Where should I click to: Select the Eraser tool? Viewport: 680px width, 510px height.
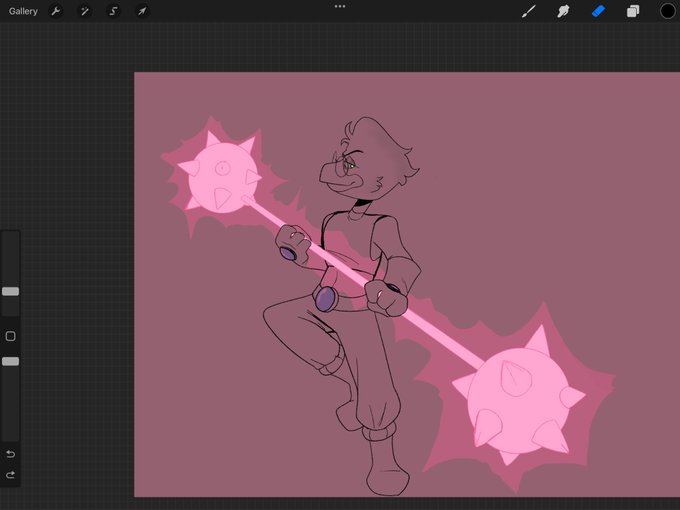598,11
